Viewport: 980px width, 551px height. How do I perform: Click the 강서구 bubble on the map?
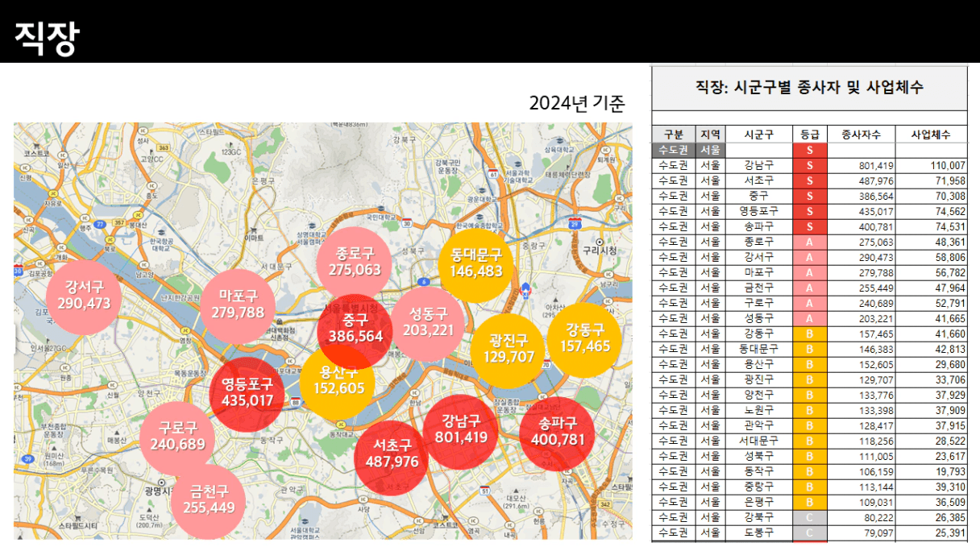click(84, 296)
